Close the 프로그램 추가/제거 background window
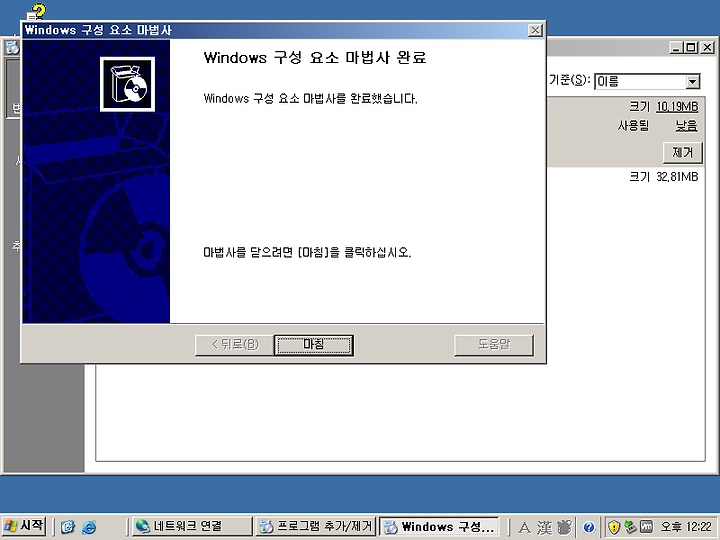The width and height of the screenshot is (720, 540). click(x=708, y=47)
